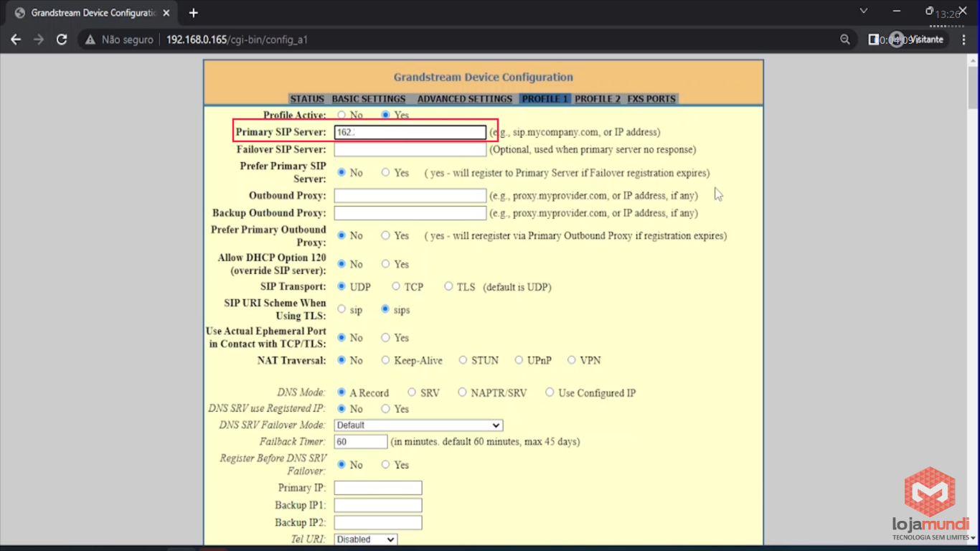
Task: Select TCP for SIP Transport
Action: 396,286
